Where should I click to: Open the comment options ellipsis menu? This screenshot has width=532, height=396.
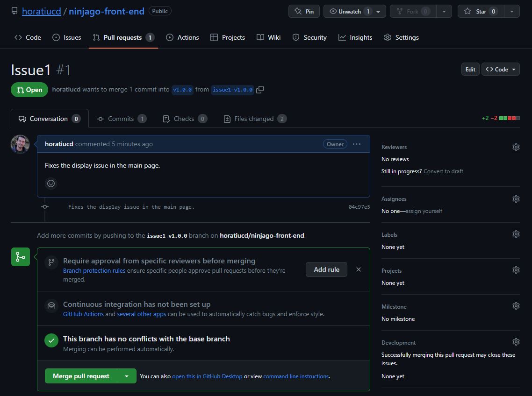[357, 144]
